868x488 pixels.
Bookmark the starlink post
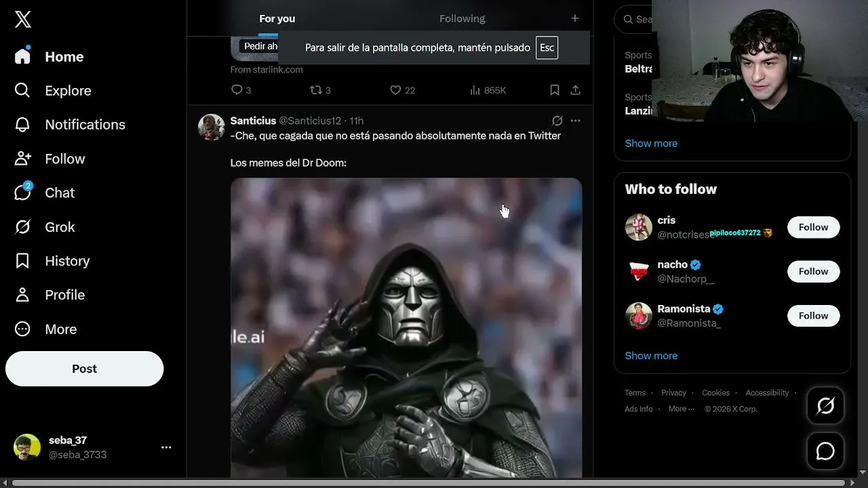click(554, 90)
